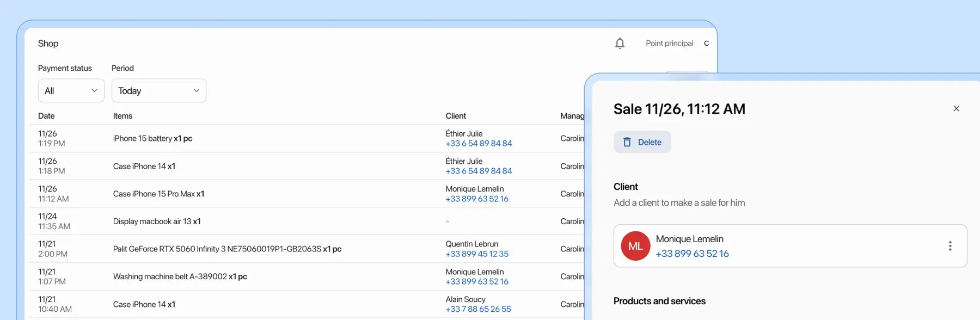Click Monique Lemelin phone in 11:12 AM row
Screen dimensions: 980x320
coord(477,199)
